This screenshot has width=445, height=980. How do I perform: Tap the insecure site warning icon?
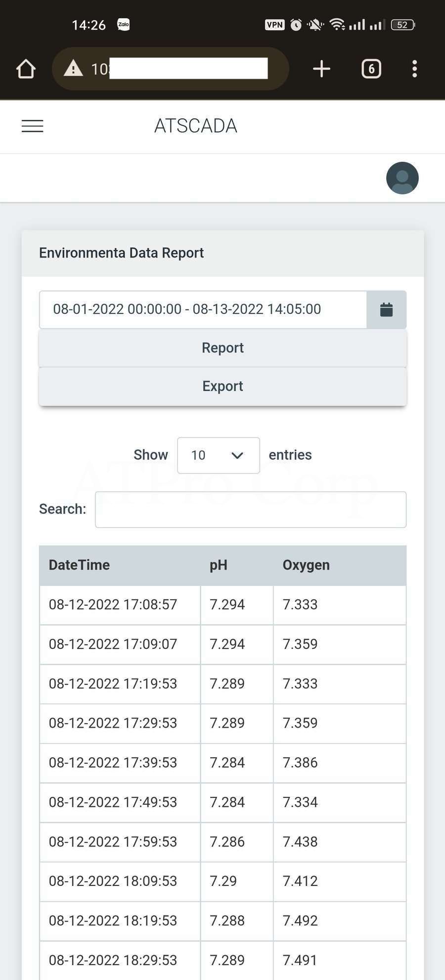click(x=74, y=69)
